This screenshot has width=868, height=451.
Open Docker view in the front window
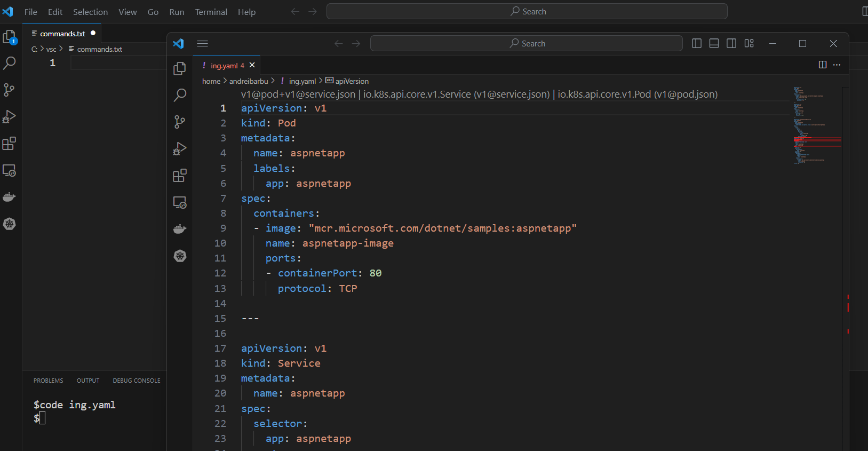click(x=180, y=229)
